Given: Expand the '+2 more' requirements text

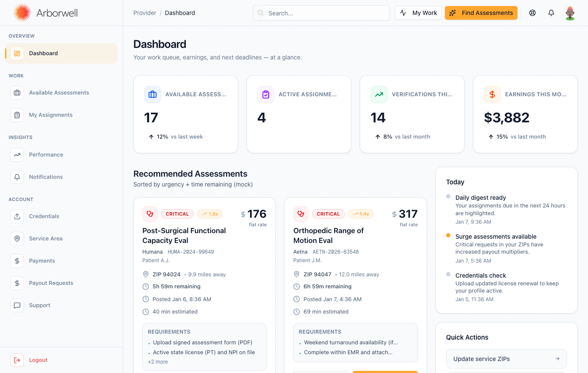Looking at the screenshot, I should pyautogui.click(x=158, y=362).
